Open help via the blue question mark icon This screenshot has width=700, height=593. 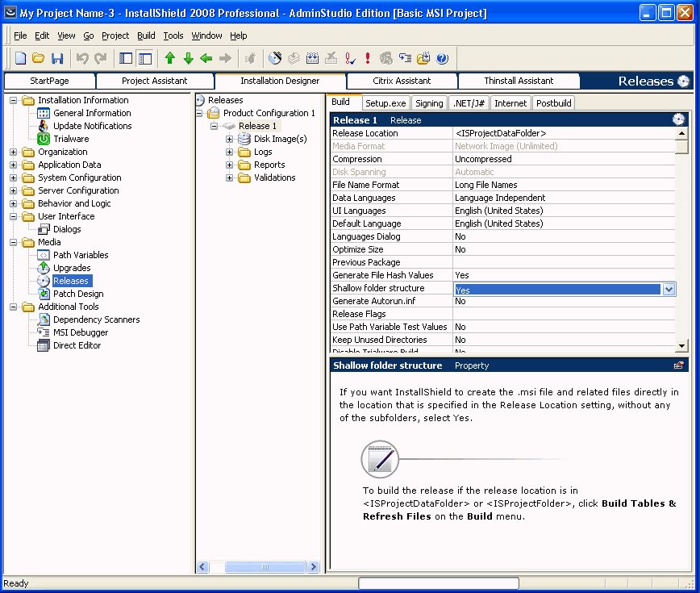(x=442, y=58)
